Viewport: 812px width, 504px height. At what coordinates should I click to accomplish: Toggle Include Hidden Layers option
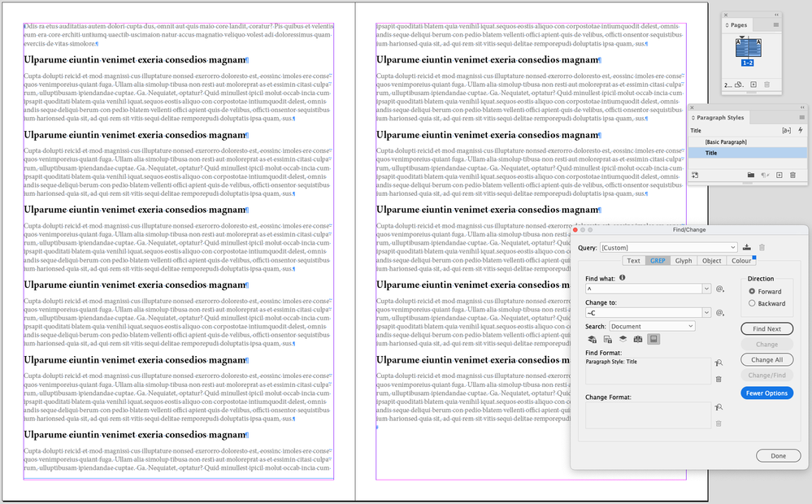point(623,339)
